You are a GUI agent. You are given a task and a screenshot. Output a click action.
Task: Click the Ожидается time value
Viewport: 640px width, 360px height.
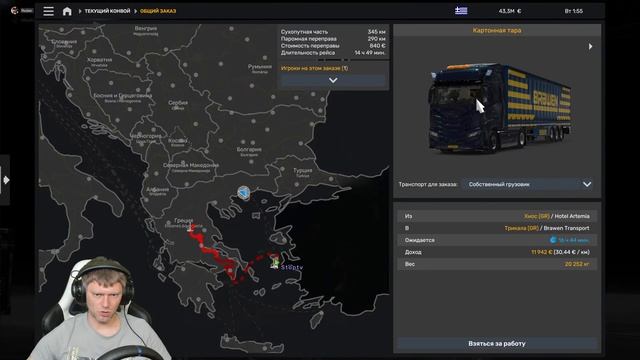click(x=569, y=240)
